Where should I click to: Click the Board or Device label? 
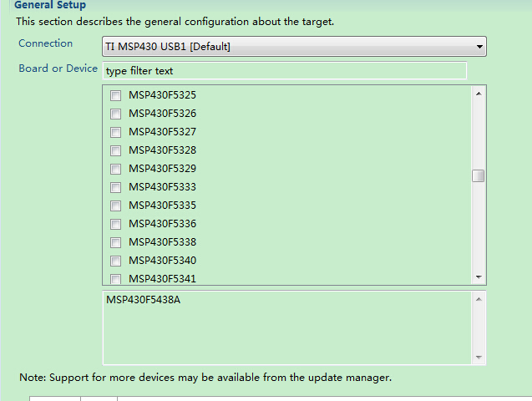(x=58, y=69)
